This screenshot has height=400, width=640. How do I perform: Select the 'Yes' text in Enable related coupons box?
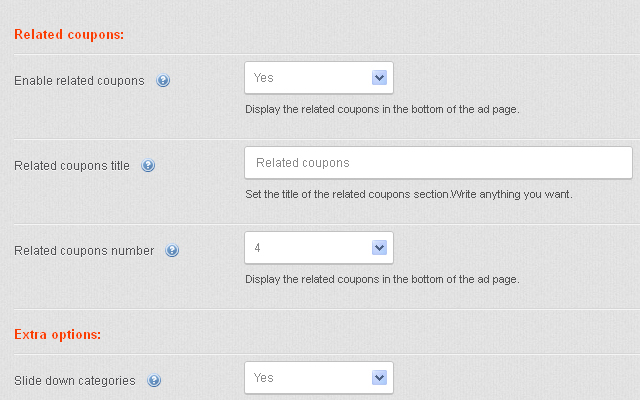click(x=263, y=78)
